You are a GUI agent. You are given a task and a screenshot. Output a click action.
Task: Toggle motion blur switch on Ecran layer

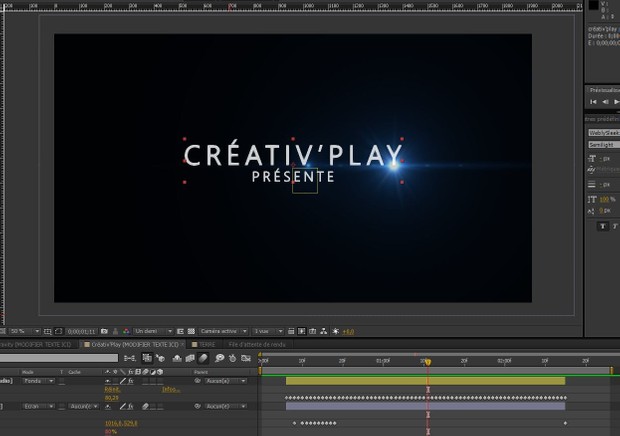[x=146, y=406]
